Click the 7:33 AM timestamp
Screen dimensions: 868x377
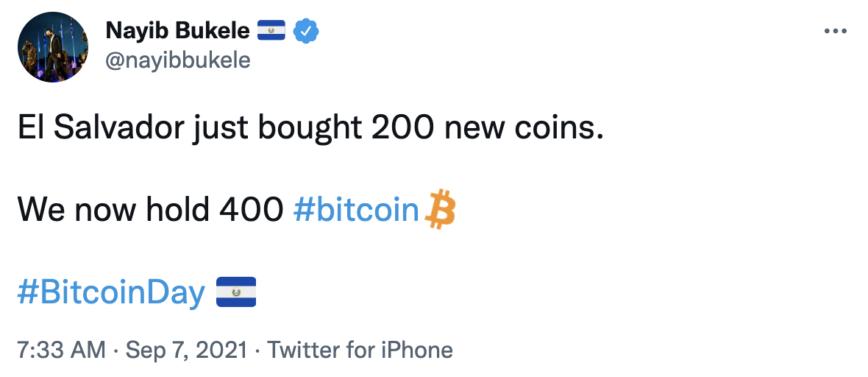pyautogui.click(x=62, y=350)
